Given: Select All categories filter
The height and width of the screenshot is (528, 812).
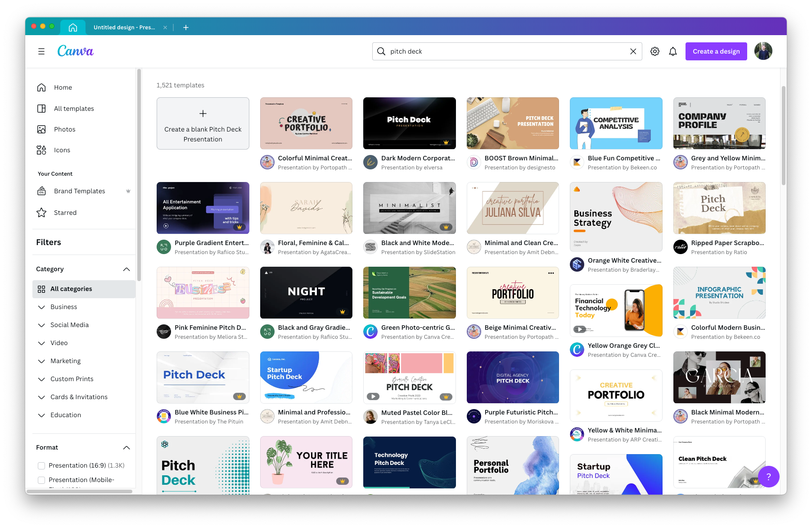Looking at the screenshot, I should 84,289.
